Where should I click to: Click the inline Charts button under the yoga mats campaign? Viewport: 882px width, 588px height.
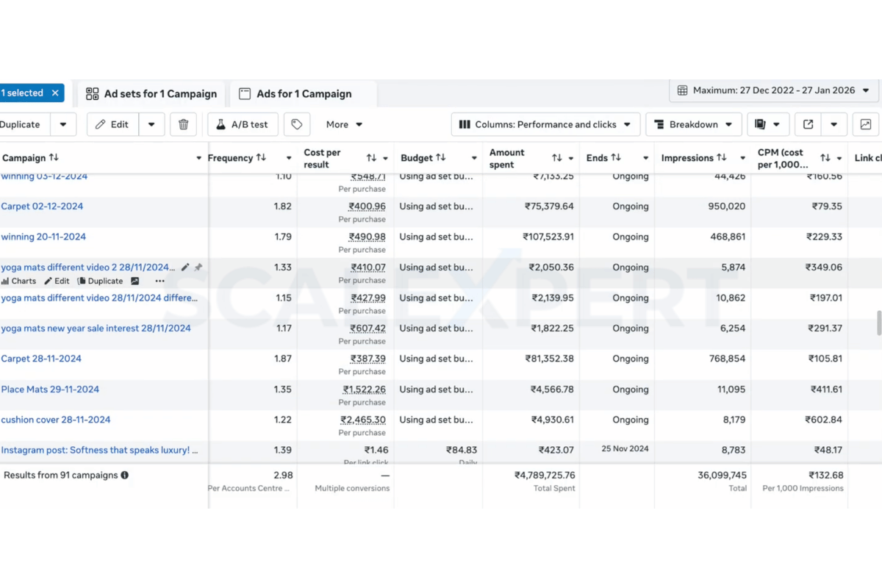pos(18,281)
